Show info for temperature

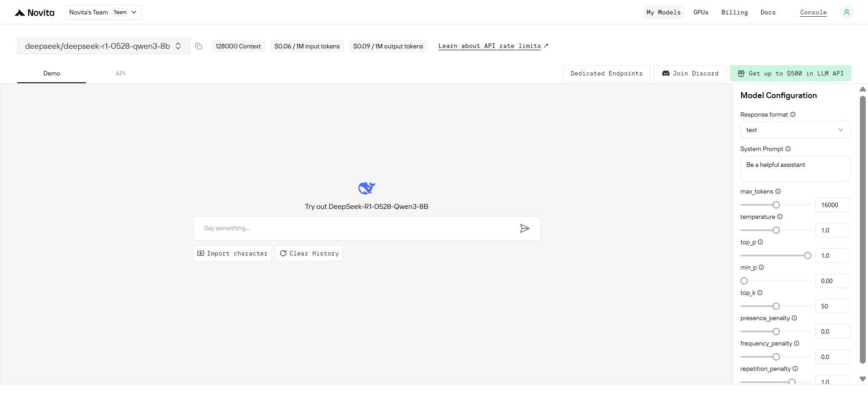pos(780,217)
